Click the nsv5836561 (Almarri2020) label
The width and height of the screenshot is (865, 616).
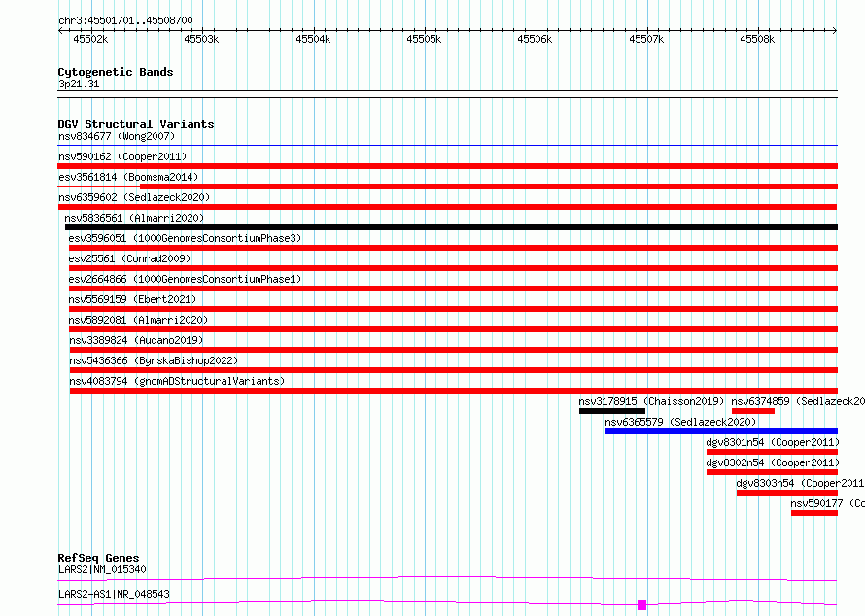134,218
